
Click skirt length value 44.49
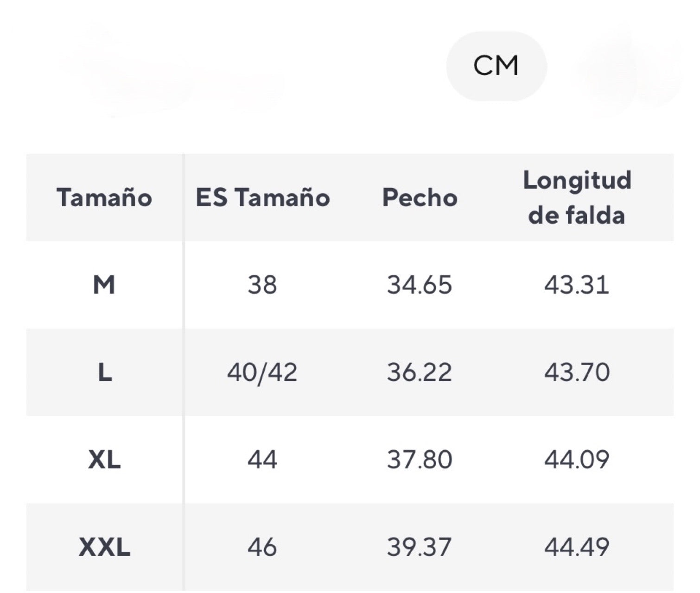tap(577, 547)
